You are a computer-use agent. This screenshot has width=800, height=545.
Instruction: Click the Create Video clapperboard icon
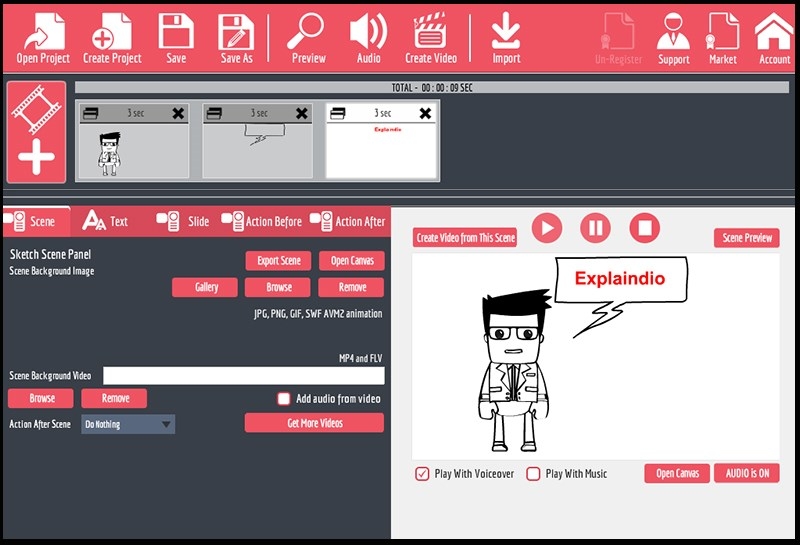click(431, 39)
